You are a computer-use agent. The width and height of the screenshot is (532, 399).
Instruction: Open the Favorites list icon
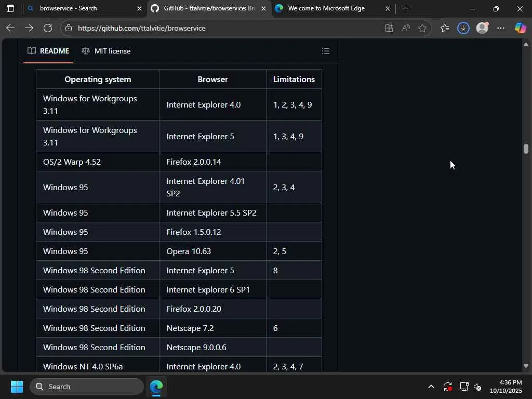coord(445,28)
